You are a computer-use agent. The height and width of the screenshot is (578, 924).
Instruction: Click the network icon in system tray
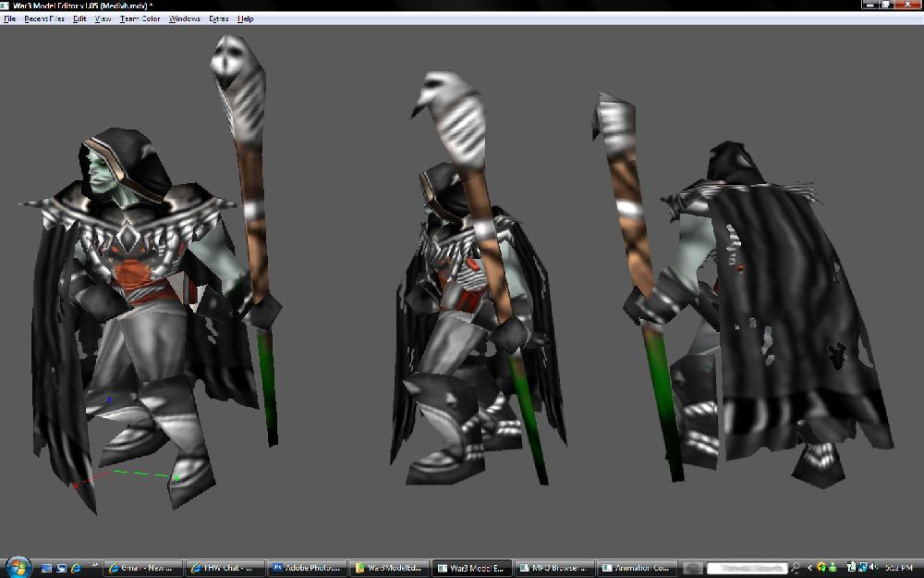point(863,568)
